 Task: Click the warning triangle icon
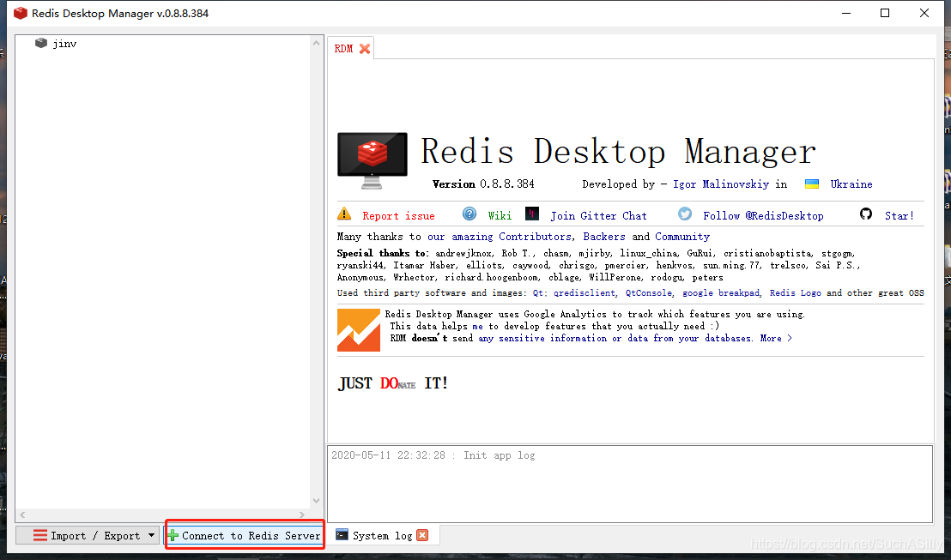(x=344, y=214)
